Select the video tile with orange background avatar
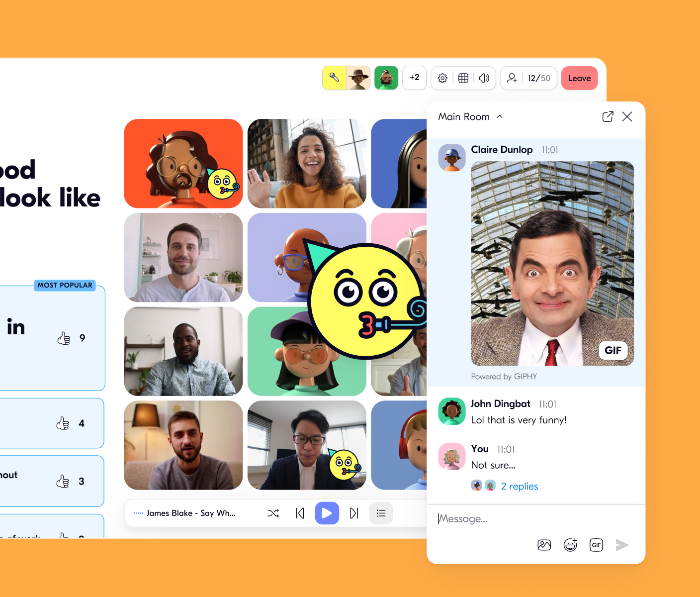Image resolution: width=700 pixels, height=597 pixels. [183, 163]
